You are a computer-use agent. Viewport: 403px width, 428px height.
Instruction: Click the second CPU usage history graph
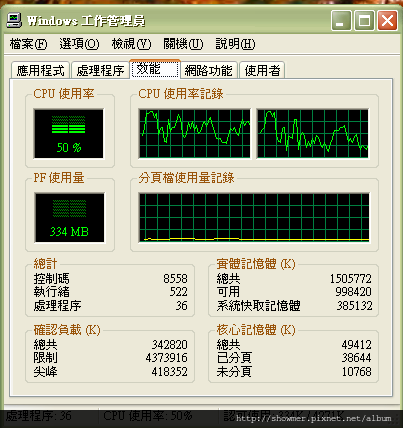click(313, 133)
